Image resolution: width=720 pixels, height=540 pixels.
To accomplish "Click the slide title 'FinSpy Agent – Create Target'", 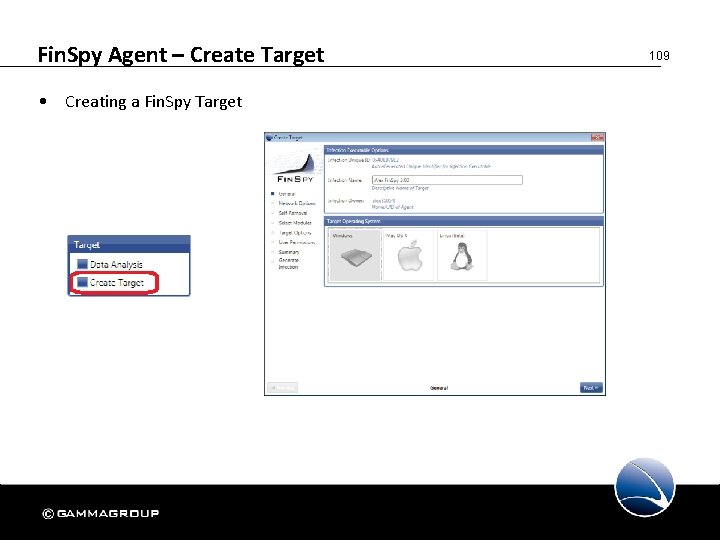I will tap(181, 55).
